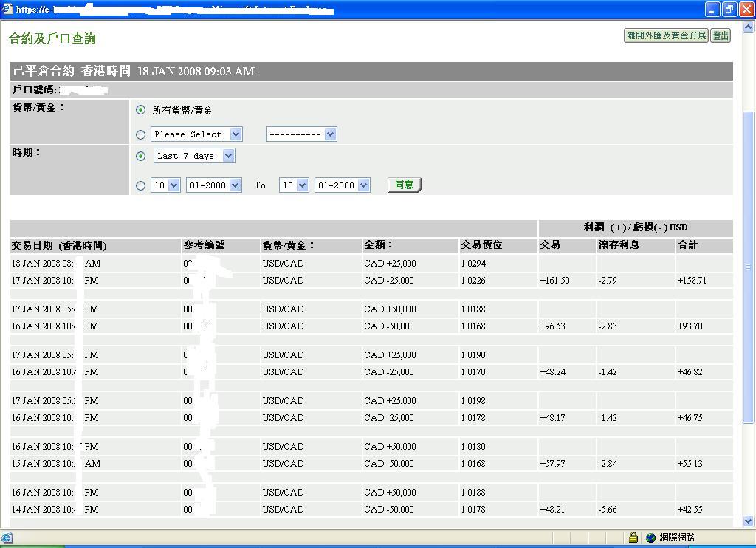Click the price cell 1.0294
The height and width of the screenshot is (548, 756).
coord(473,264)
